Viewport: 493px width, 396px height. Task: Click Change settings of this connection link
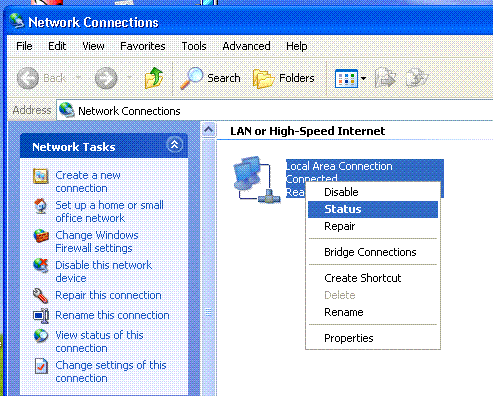[x=111, y=371]
